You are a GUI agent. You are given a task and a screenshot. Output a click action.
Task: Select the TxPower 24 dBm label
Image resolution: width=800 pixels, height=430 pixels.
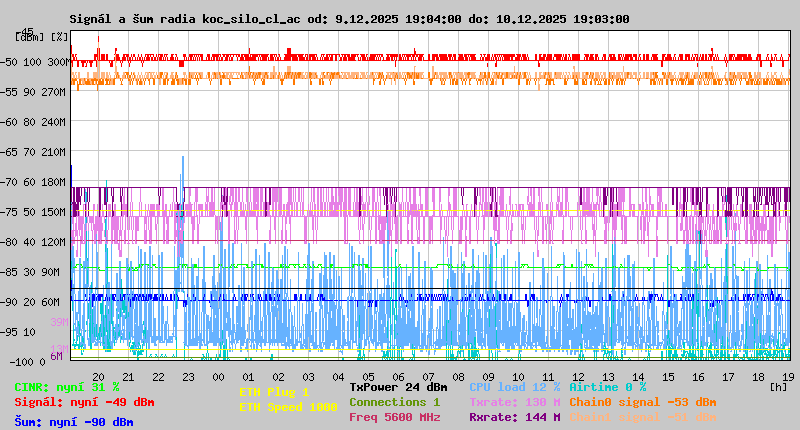398,387
